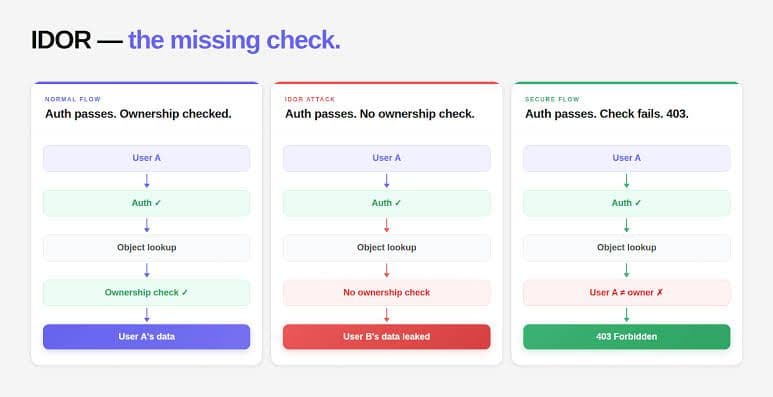
Task: Click the Auth ✓ box in Secure Flow
Action: click(627, 203)
